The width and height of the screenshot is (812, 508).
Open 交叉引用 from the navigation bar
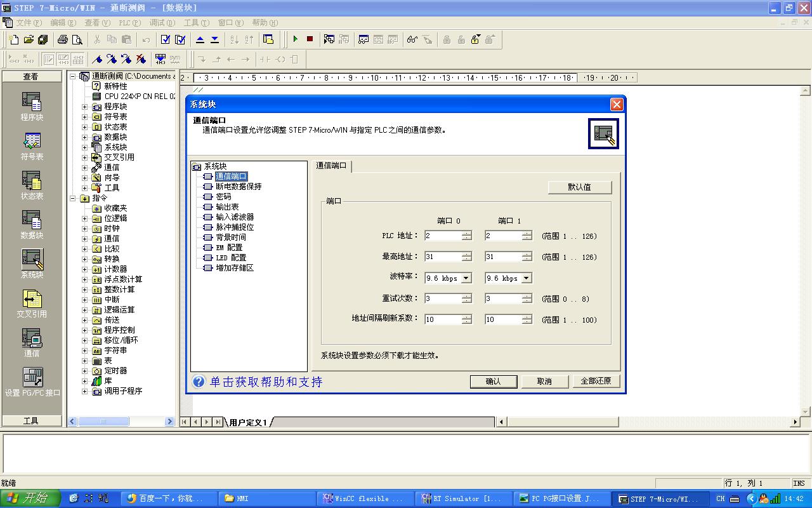[x=32, y=303]
